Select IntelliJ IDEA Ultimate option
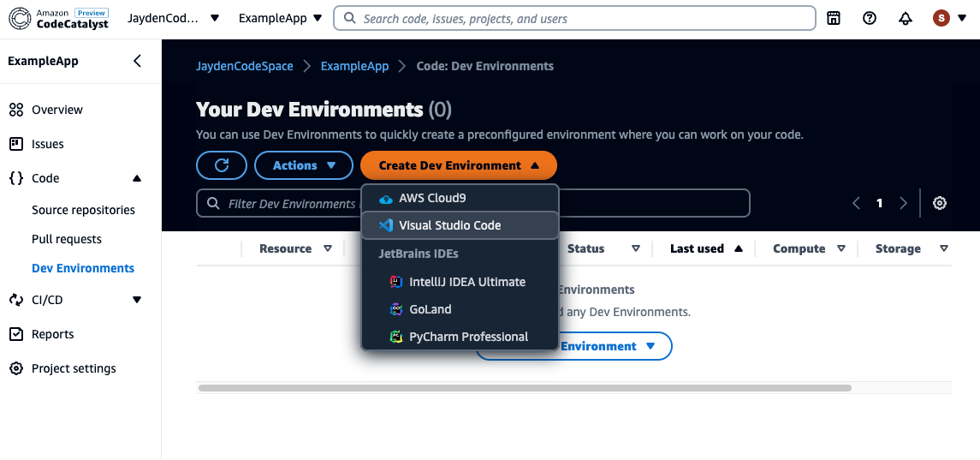980x460 pixels. click(x=466, y=282)
